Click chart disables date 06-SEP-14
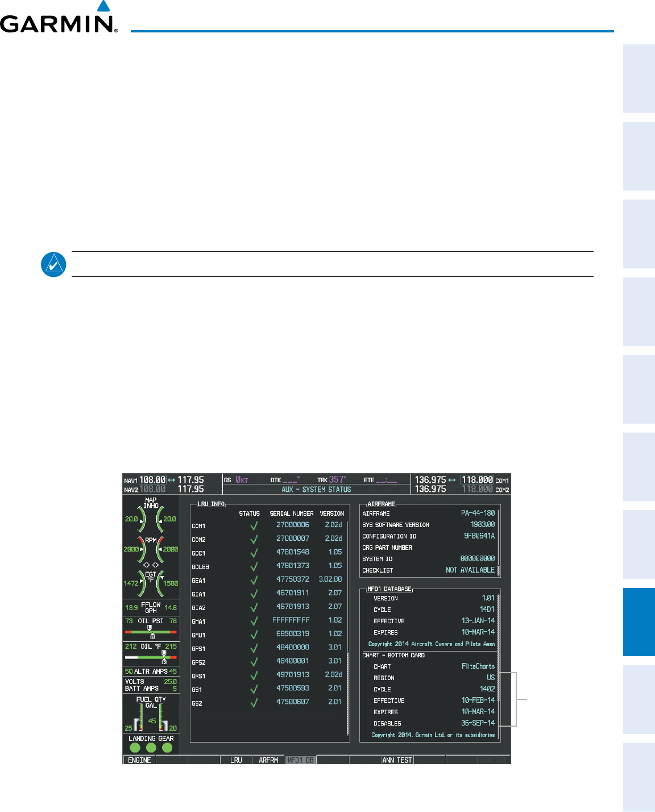The image size is (655, 812). click(x=478, y=723)
